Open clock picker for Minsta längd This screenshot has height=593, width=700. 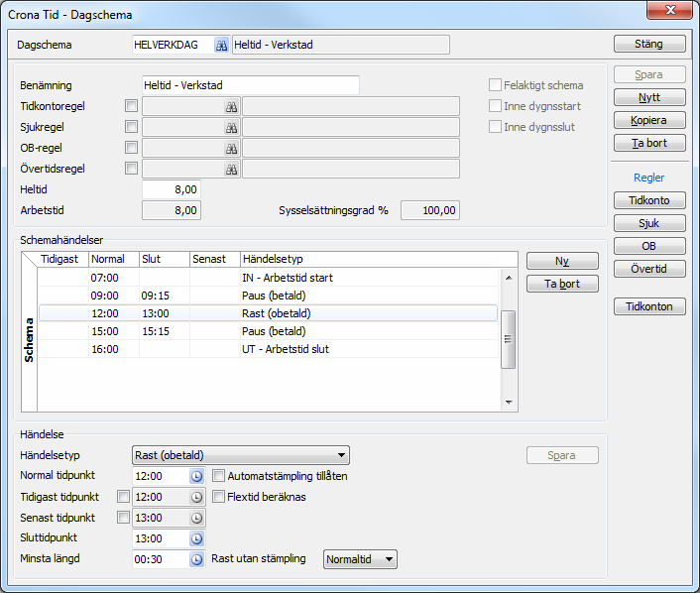click(196, 559)
